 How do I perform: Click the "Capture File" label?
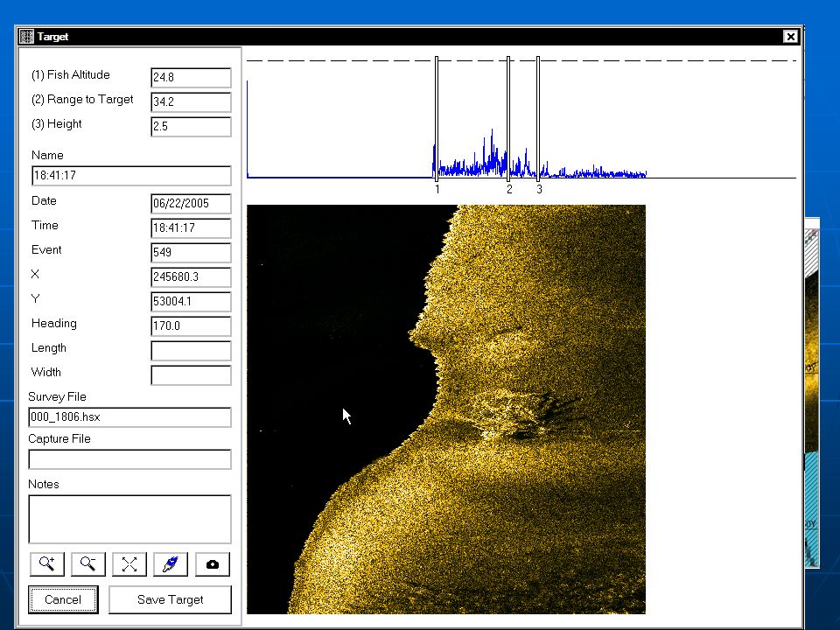point(59,438)
